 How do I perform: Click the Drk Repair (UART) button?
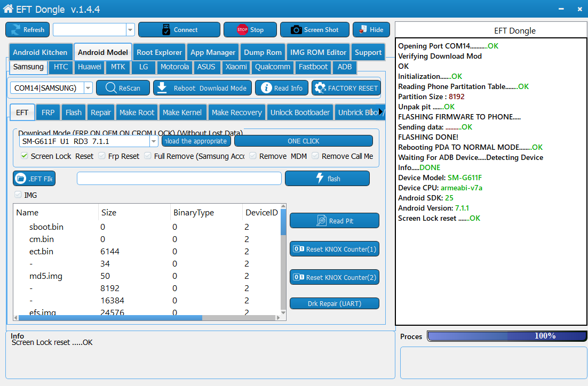(x=335, y=303)
